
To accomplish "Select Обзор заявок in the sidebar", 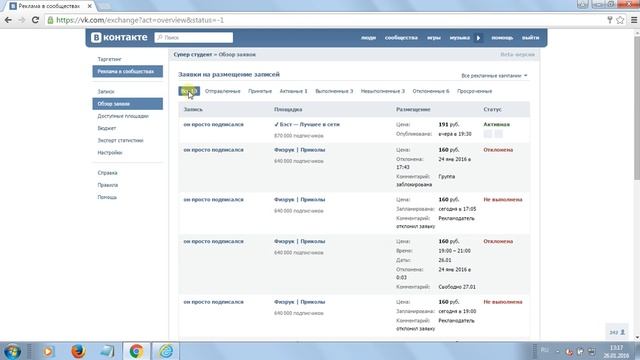I will point(127,104).
